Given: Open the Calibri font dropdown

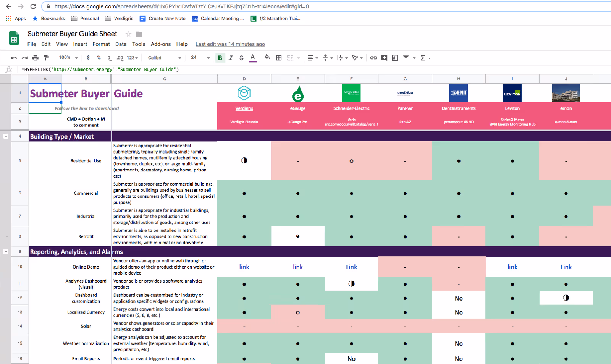Looking at the screenshot, I should click(165, 58).
